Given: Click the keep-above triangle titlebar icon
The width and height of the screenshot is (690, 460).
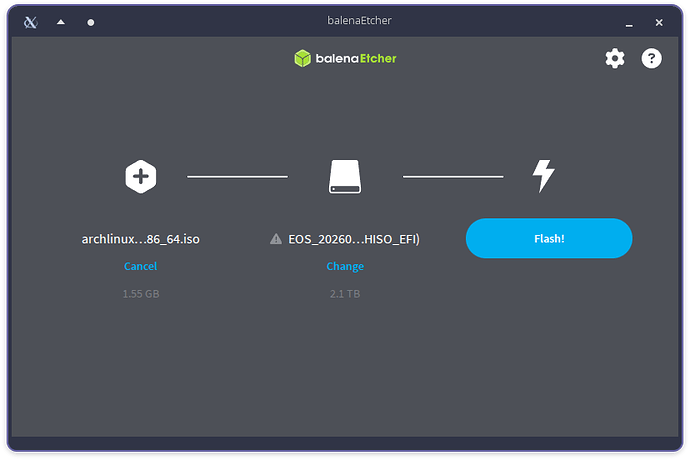Looking at the screenshot, I should (61, 22).
